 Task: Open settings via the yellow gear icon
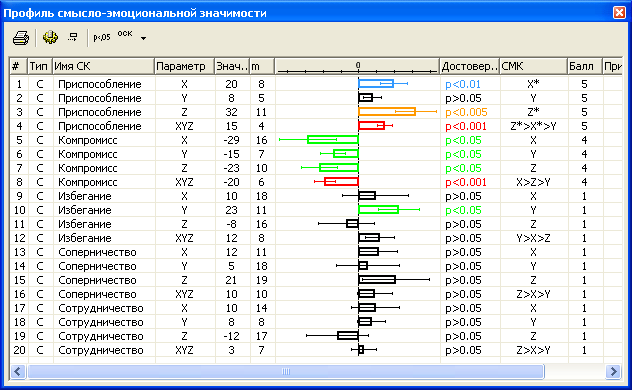coord(50,37)
